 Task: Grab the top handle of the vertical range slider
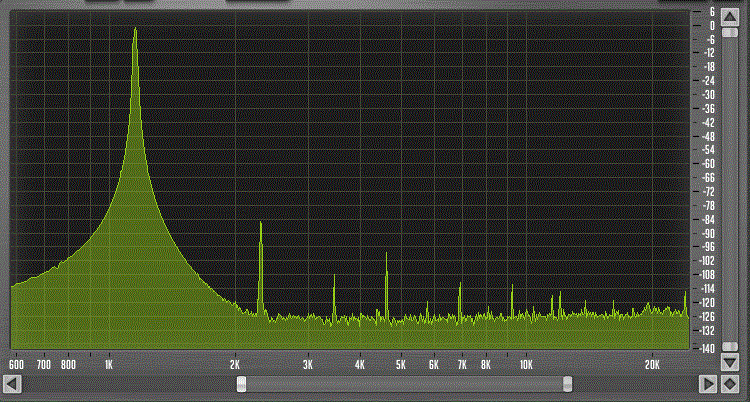(730, 33)
